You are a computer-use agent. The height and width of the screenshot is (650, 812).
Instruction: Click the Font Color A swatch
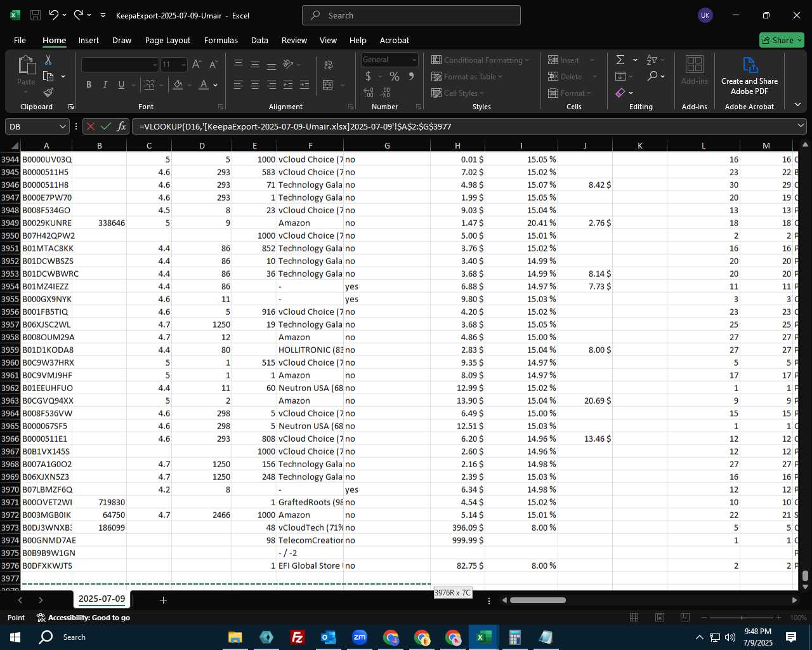(x=204, y=84)
